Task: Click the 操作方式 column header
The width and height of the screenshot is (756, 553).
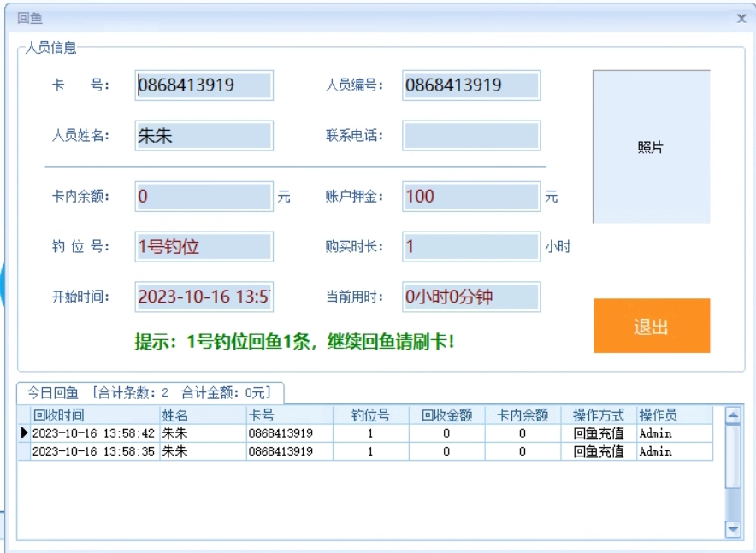Action: tap(598, 415)
